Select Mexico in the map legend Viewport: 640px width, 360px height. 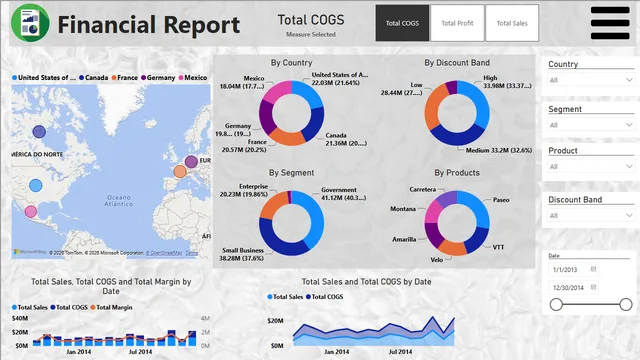pos(193,78)
